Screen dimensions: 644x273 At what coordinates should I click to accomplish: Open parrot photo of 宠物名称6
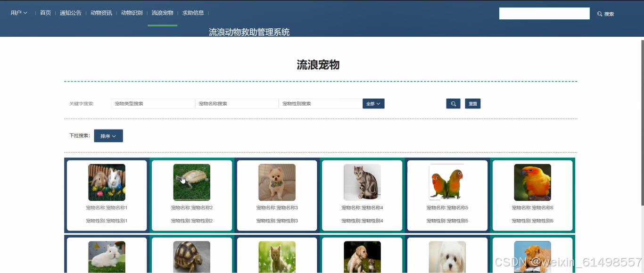pyautogui.click(x=533, y=182)
